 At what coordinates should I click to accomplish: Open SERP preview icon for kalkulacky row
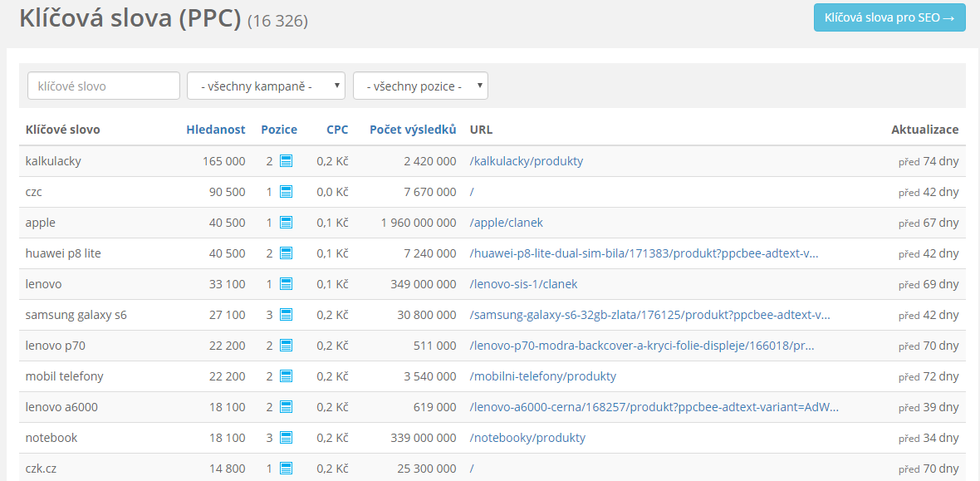coord(286,161)
